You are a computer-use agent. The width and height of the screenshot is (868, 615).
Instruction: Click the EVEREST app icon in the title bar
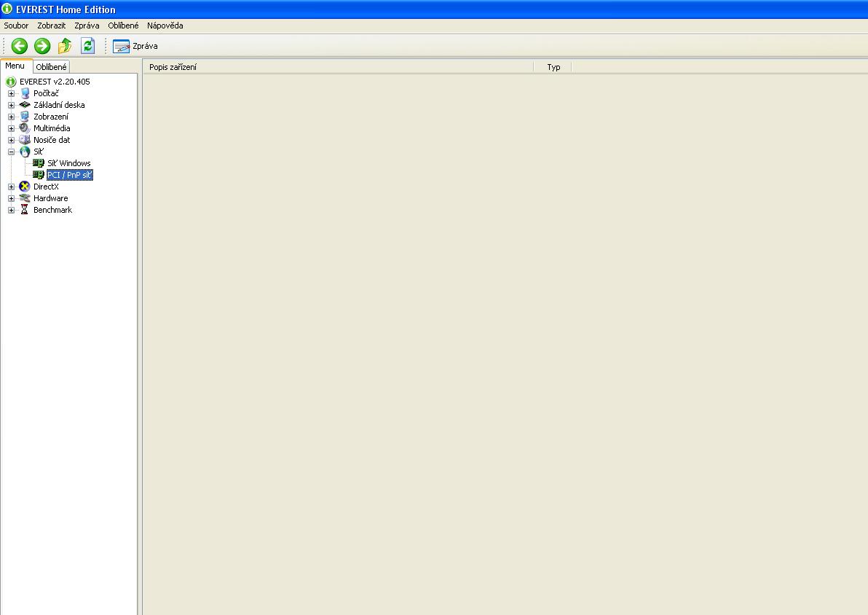click(7, 9)
